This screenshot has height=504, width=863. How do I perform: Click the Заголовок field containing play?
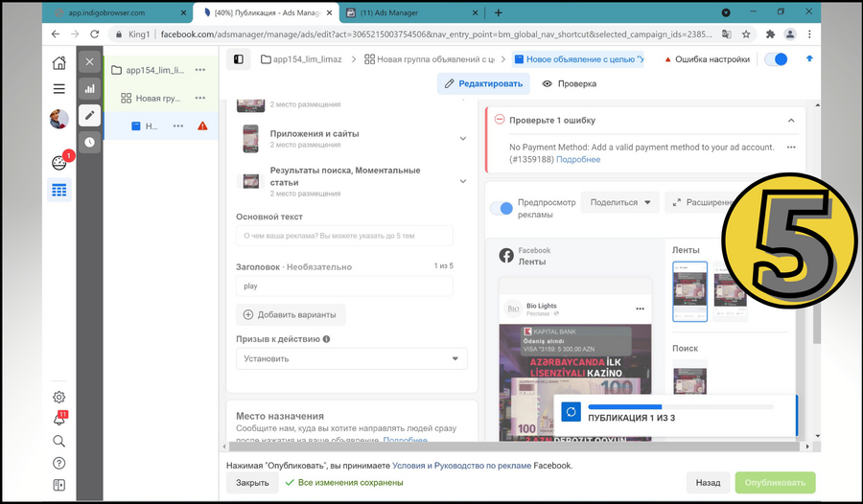coord(344,286)
